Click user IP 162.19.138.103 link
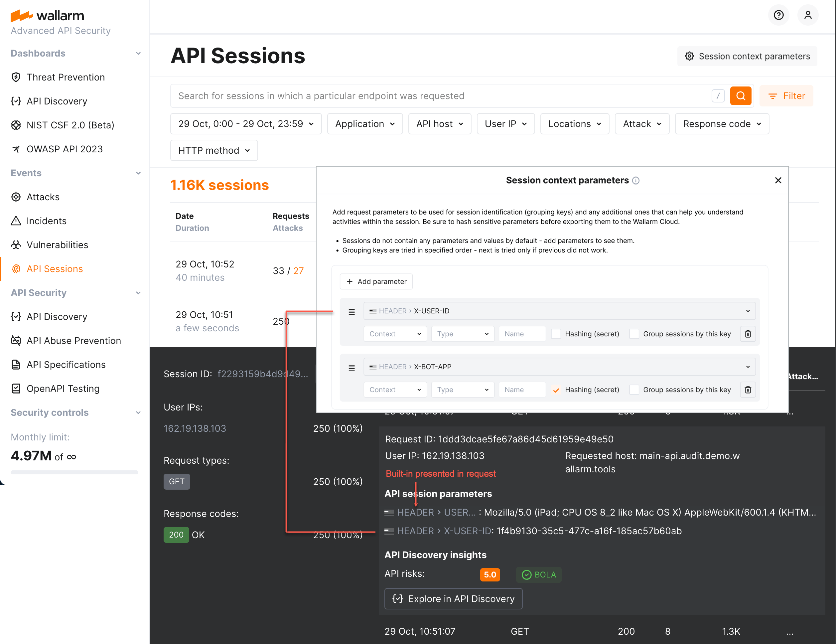 click(x=195, y=428)
